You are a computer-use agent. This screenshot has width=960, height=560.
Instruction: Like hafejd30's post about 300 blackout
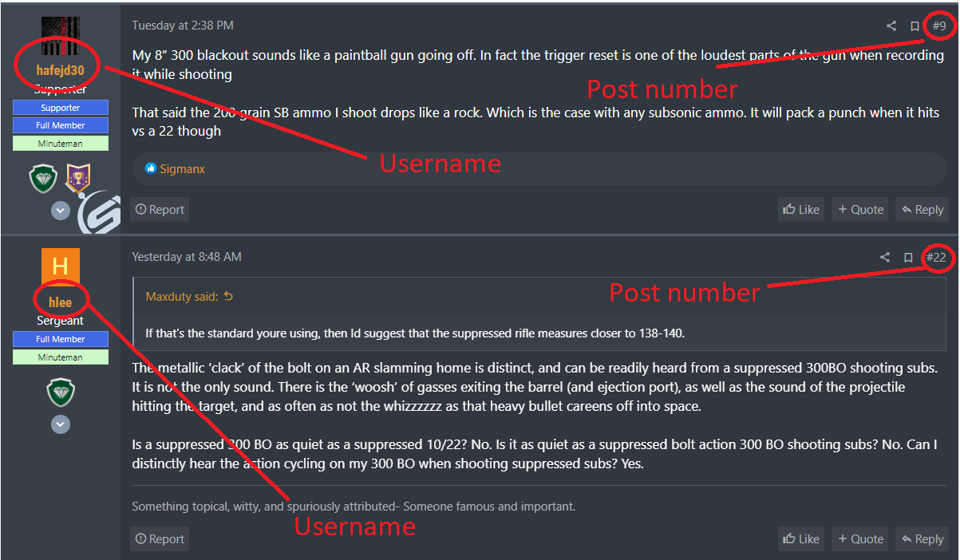coord(801,210)
